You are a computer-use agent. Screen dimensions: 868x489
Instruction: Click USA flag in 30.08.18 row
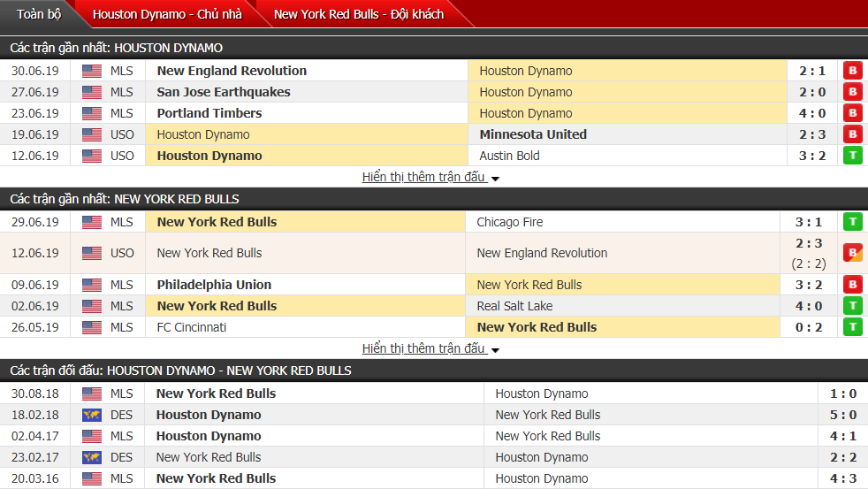(x=92, y=393)
